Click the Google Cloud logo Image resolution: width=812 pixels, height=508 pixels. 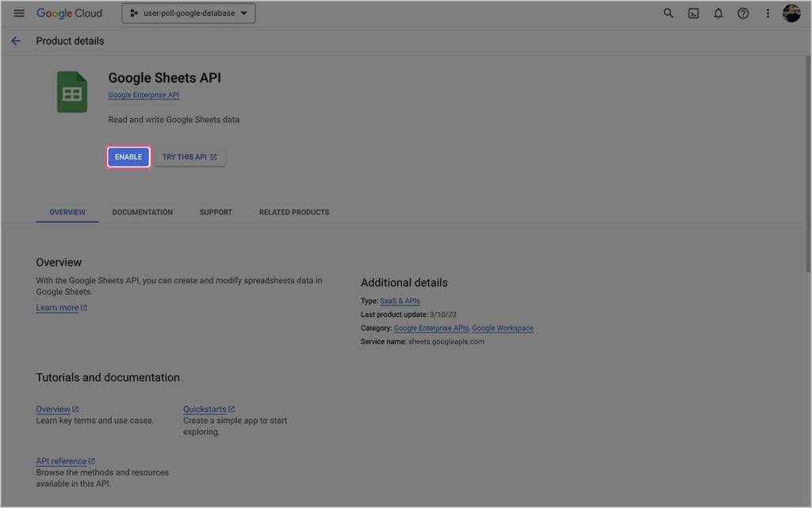click(x=69, y=13)
